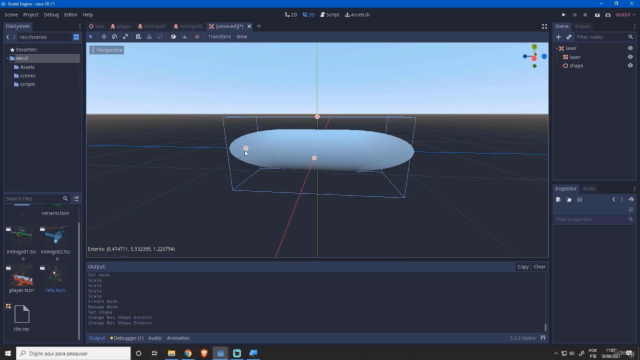Open the Editor menu

(71, 15)
